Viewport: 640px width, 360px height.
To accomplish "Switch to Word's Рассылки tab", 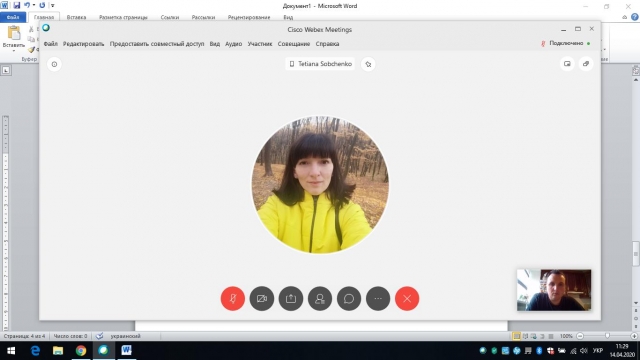I will click(203, 17).
